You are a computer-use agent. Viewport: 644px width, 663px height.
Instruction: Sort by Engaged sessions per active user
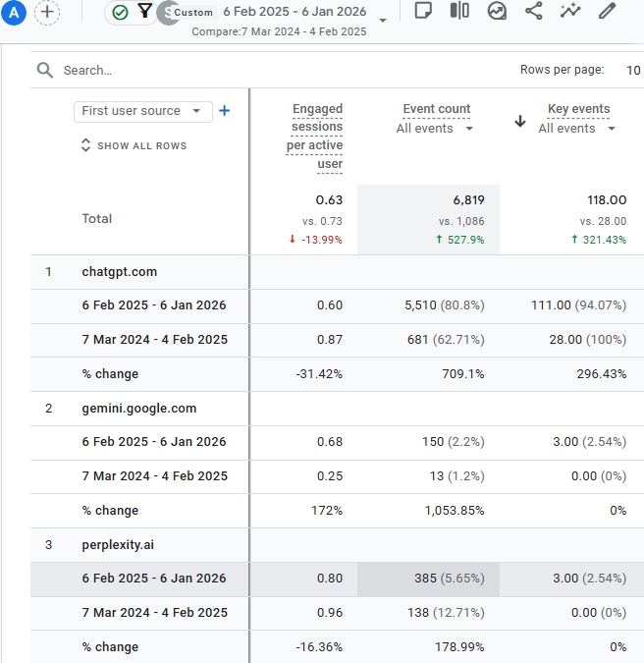(315, 137)
